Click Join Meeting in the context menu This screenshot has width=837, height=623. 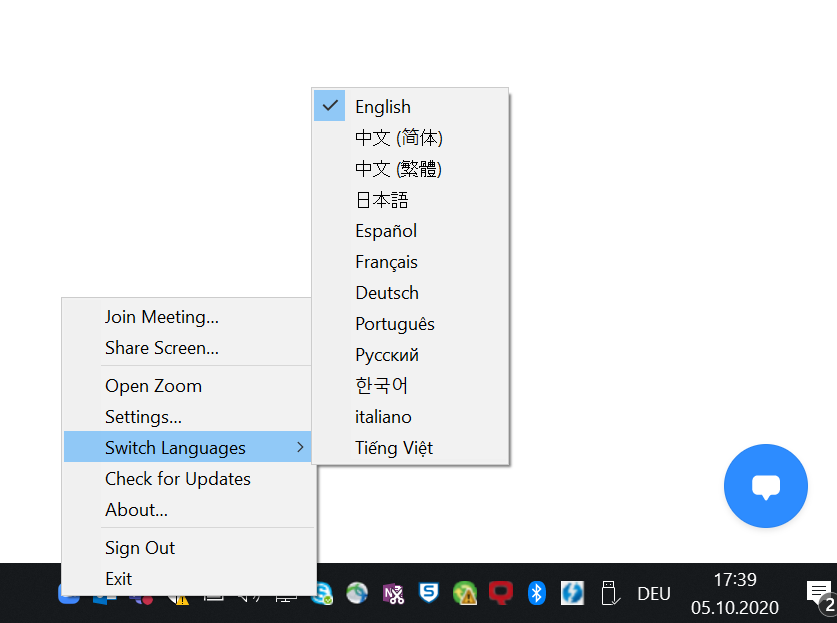[x=162, y=317]
